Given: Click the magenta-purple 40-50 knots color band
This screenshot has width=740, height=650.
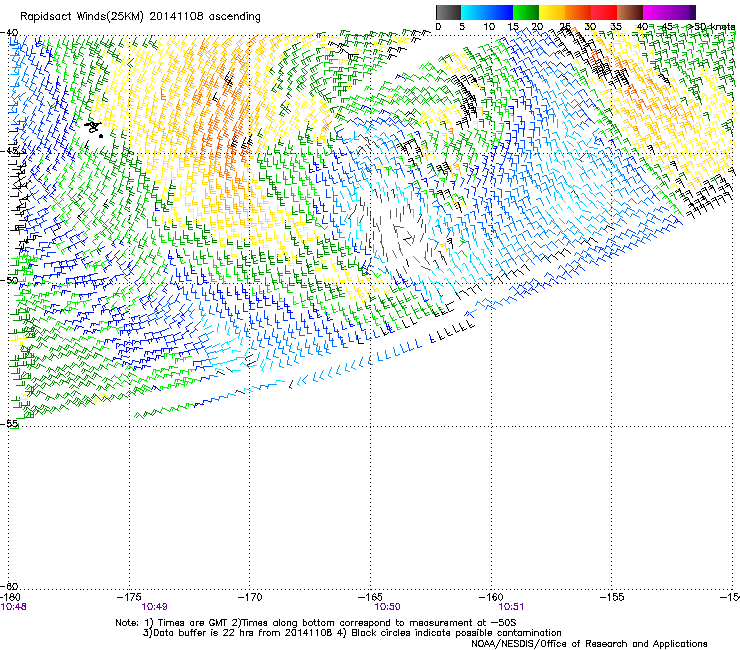Looking at the screenshot, I should tap(669, 12).
